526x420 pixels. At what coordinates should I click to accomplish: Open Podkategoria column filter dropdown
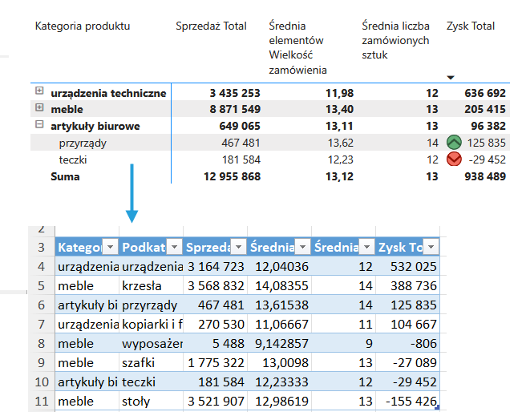tap(175, 247)
